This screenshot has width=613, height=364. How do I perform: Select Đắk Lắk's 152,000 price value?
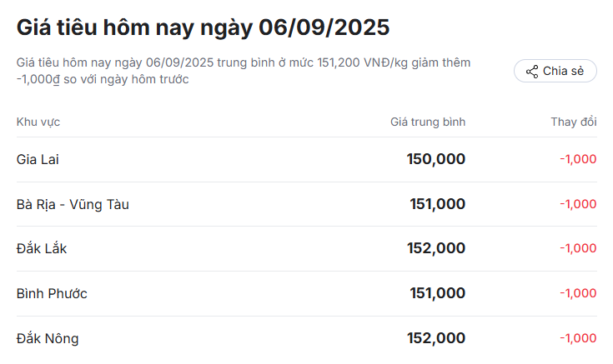tap(435, 248)
